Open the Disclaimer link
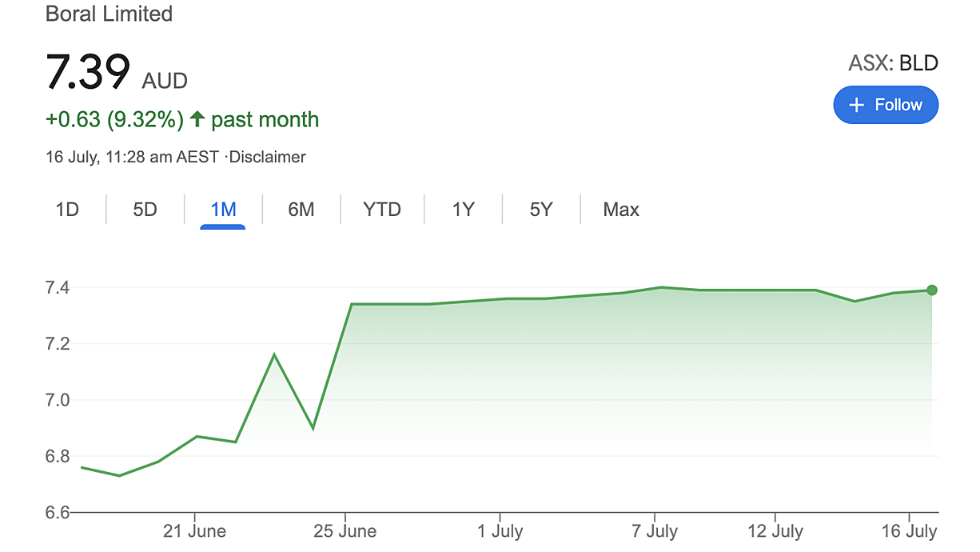980x552 pixels. (267, 158)
